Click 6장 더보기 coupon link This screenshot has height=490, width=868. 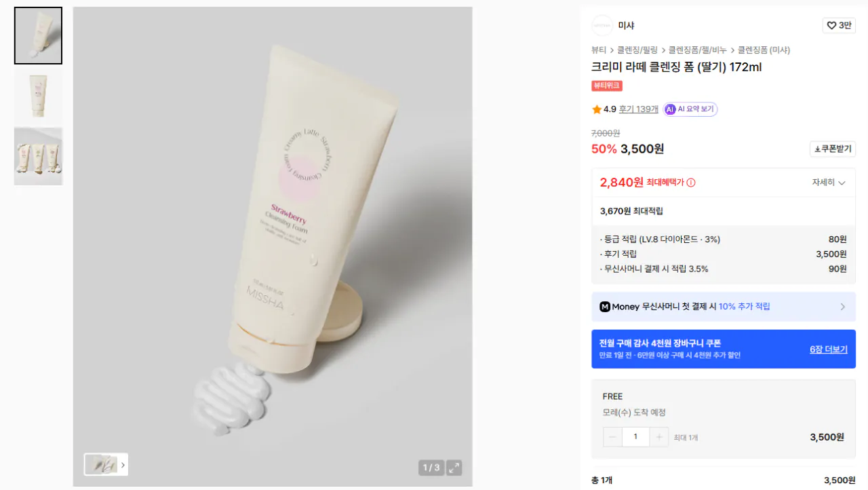click(x=829, y=350)
